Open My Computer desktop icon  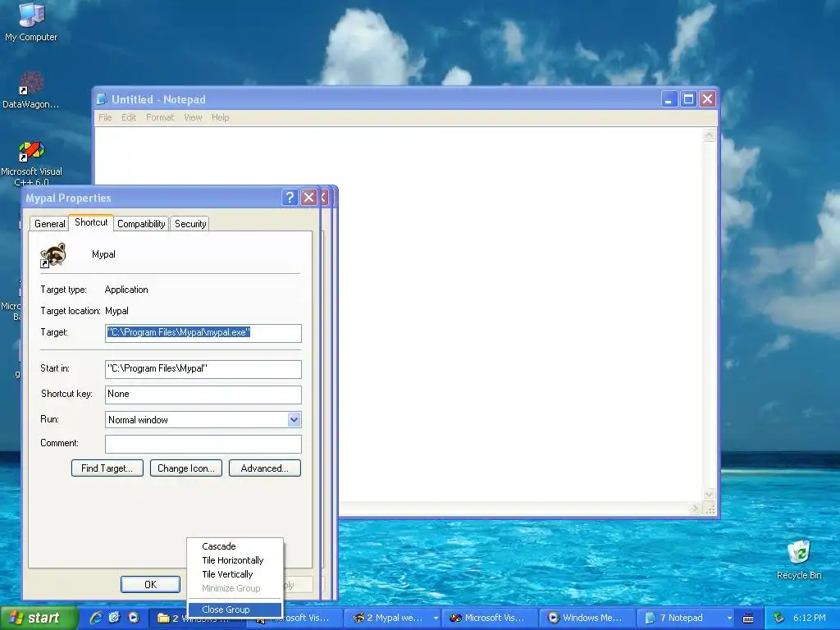coord(31,21)
